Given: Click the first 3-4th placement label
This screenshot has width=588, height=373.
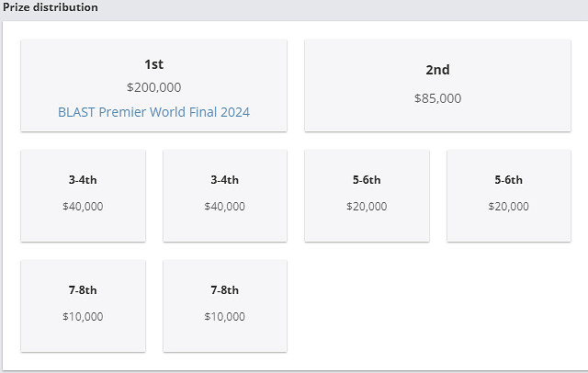Looking at the screenshot, I should (83, 180).
